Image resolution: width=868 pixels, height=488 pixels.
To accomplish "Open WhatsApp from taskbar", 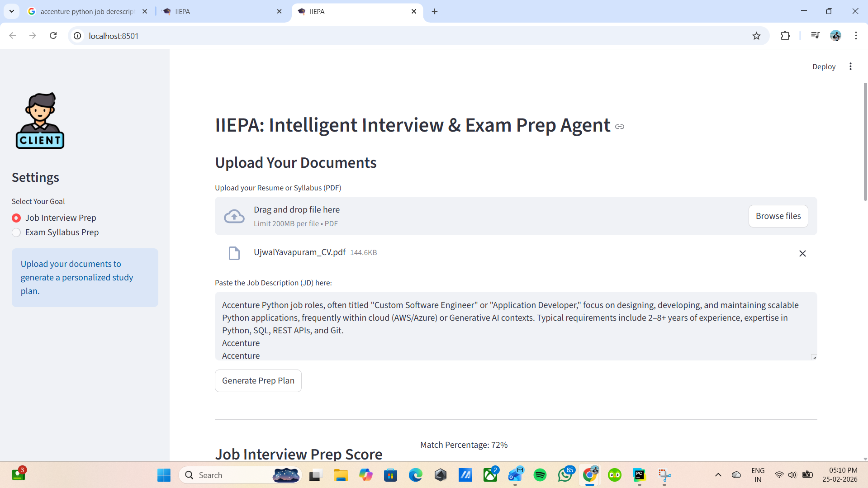I will (x=565, y=475).
